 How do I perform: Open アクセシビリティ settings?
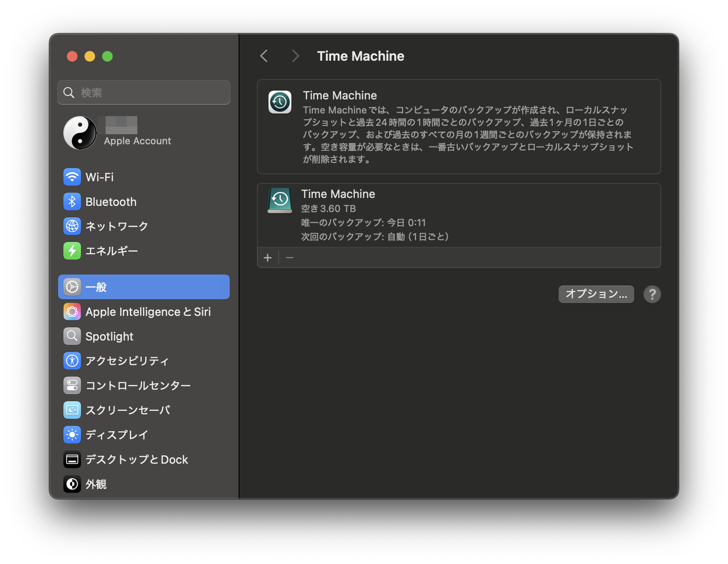point(127,361)
